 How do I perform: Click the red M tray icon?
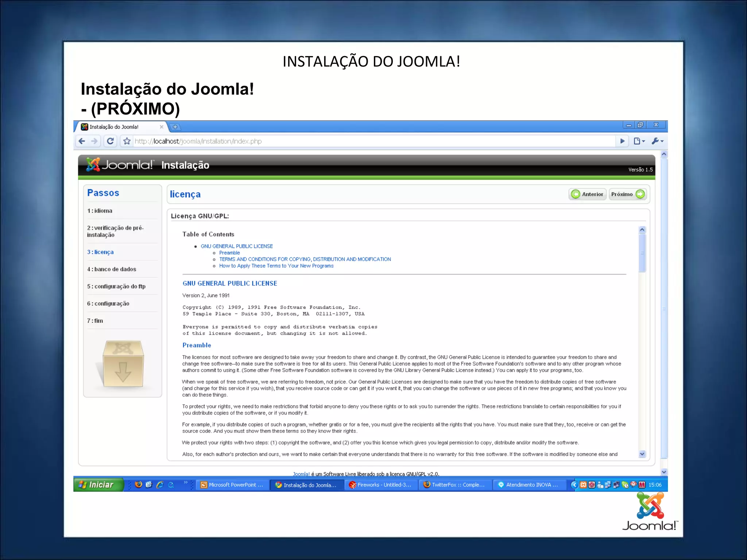pyautogui.click(x=642, y=485)
